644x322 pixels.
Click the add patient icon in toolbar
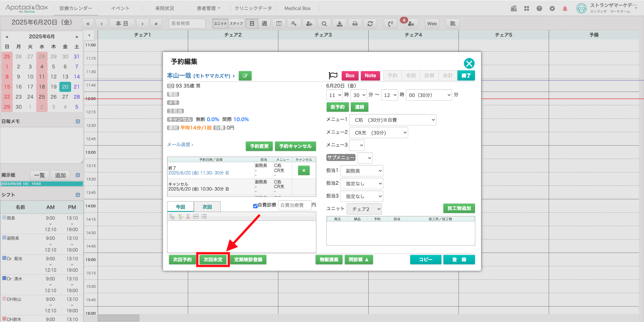309,23
